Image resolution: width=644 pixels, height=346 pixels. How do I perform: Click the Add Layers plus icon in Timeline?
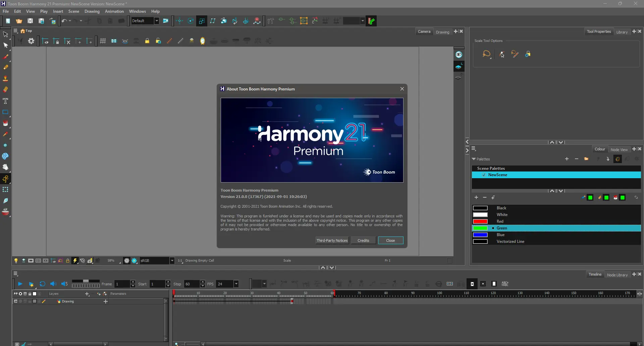(x=87, y=294)
